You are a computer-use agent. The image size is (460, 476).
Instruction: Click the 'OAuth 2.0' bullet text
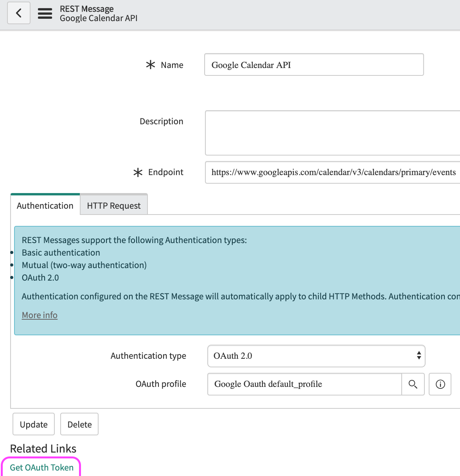[x=40, y=277]
